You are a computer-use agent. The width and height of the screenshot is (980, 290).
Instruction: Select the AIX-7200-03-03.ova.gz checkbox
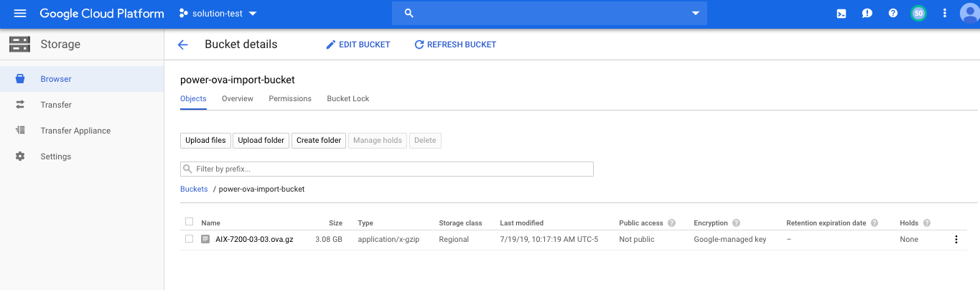pos(190,239)
